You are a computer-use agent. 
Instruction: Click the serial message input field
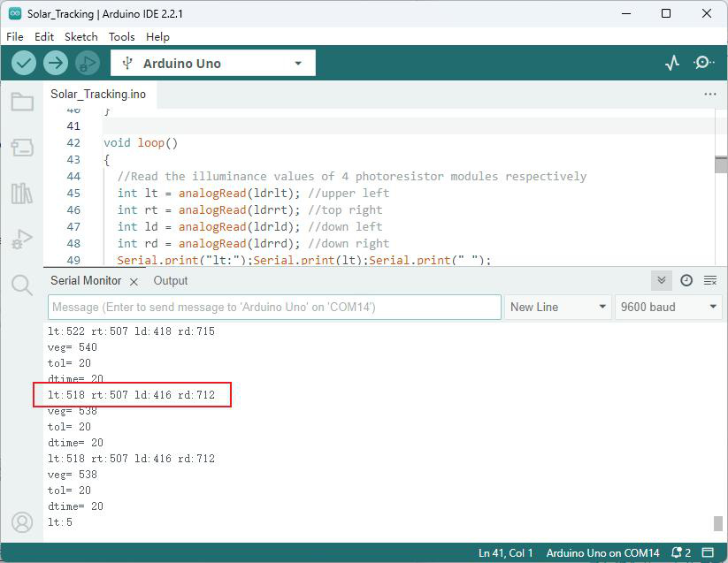tap(274, 307)
